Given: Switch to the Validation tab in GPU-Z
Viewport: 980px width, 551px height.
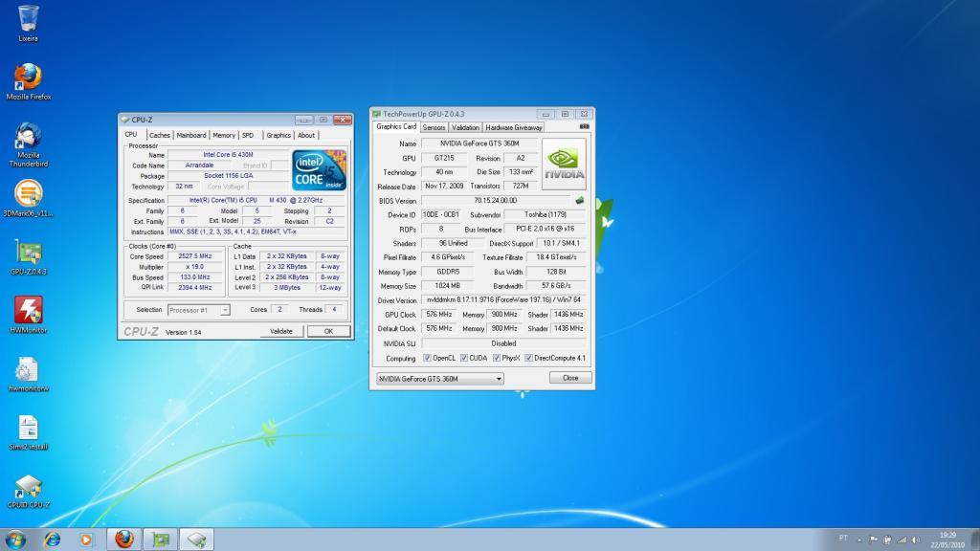Looking at the screenshot, I should [465, 127].
